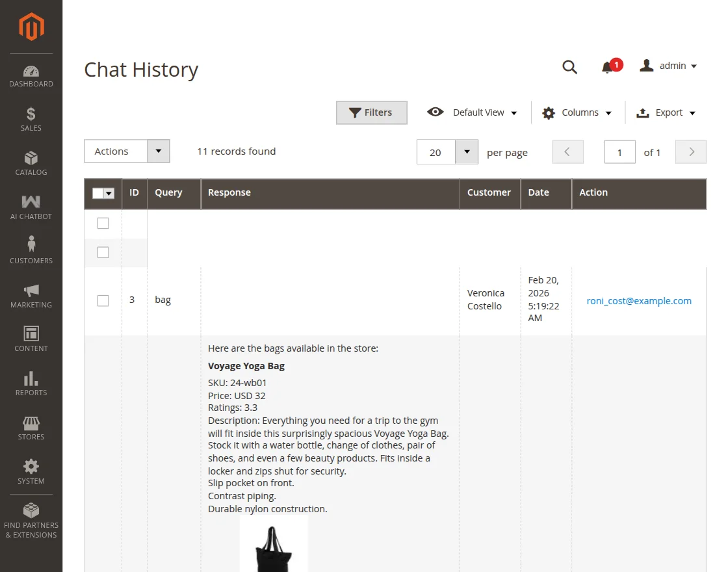Viewport: 728px width, 572px height.
Task: Open the Catalog sidebar icon
Action: tap(31, 162)
